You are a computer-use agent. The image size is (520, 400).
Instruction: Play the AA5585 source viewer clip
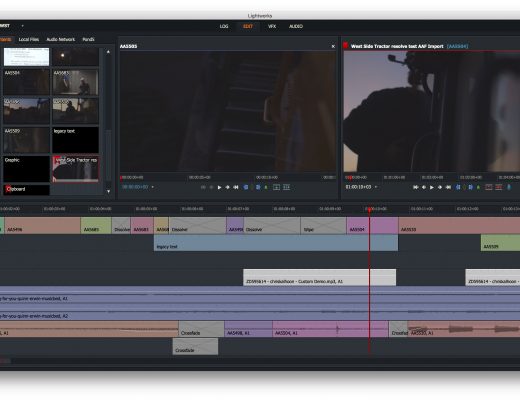tap(219, 187)
